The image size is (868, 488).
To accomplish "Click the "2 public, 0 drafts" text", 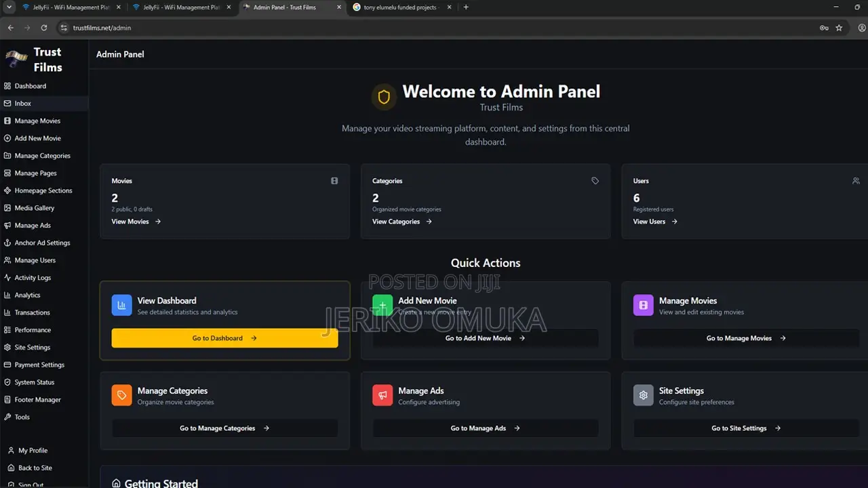I will tap(132, 209).
